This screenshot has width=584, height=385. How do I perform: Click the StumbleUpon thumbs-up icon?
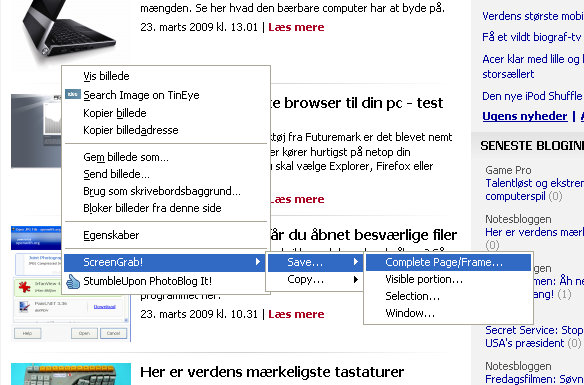pyautogui.click(x=73, y=281)
